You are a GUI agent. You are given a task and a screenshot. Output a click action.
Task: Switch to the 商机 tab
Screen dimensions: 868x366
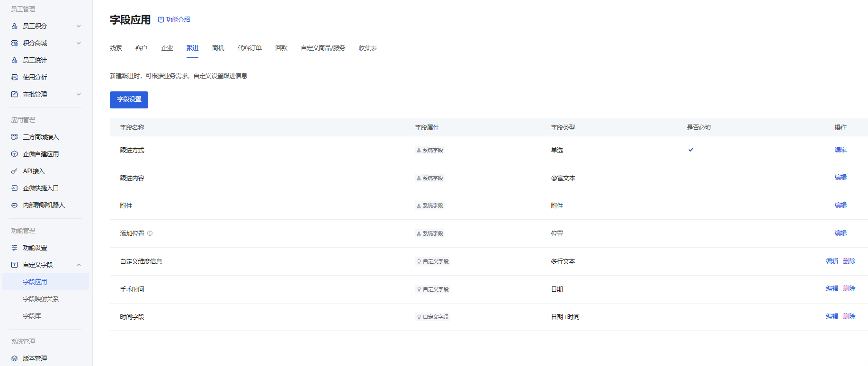click(218, 48)
